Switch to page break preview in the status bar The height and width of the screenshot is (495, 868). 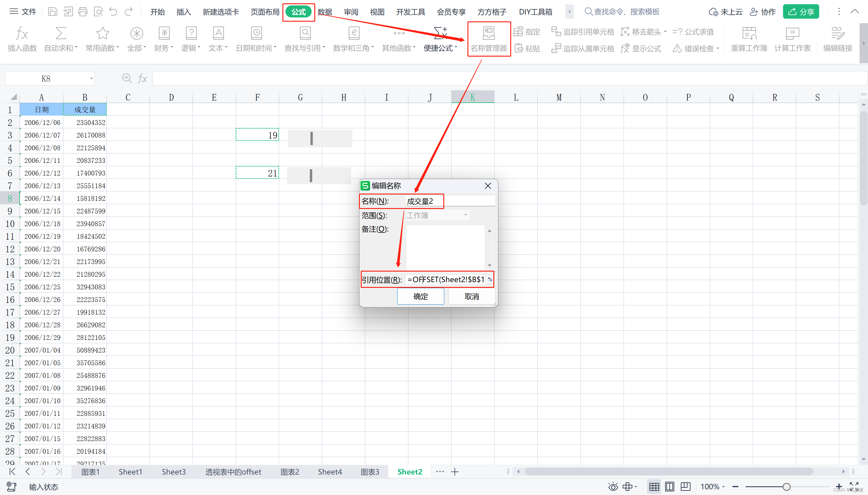coord(685,487)
